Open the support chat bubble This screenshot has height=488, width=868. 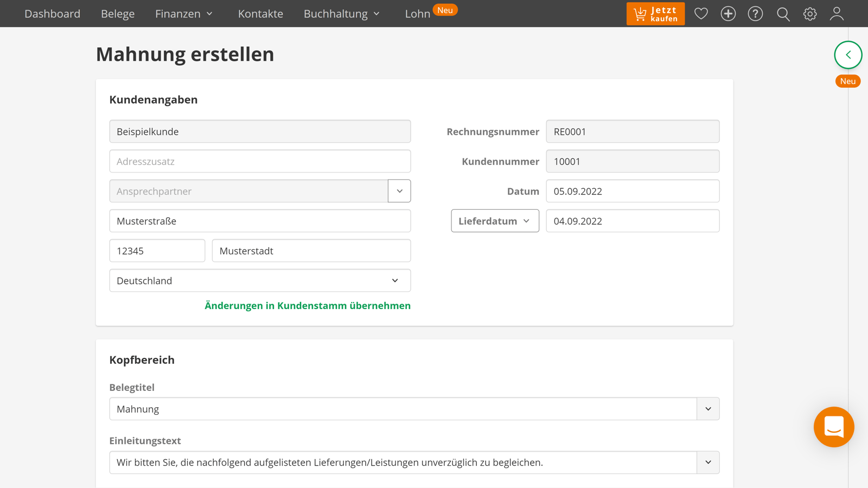click(x=834, y=427)
